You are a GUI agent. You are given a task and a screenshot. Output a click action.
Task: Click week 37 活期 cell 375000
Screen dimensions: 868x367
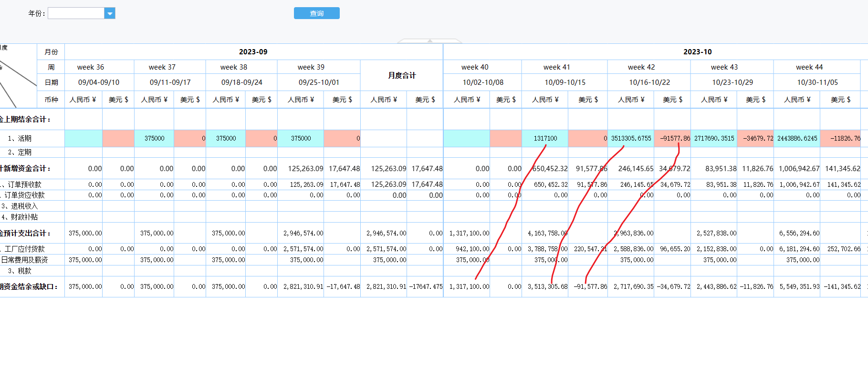tap(154, 138)
